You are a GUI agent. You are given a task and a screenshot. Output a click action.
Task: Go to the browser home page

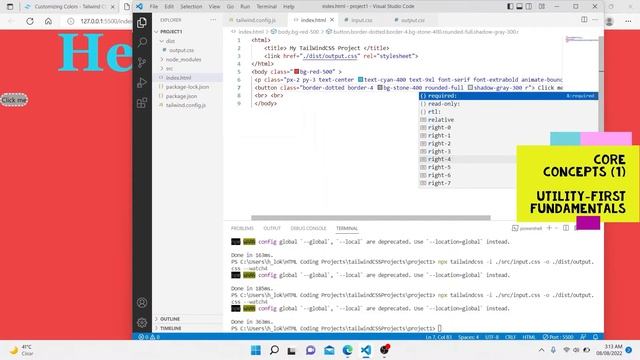tap(48, 21)
